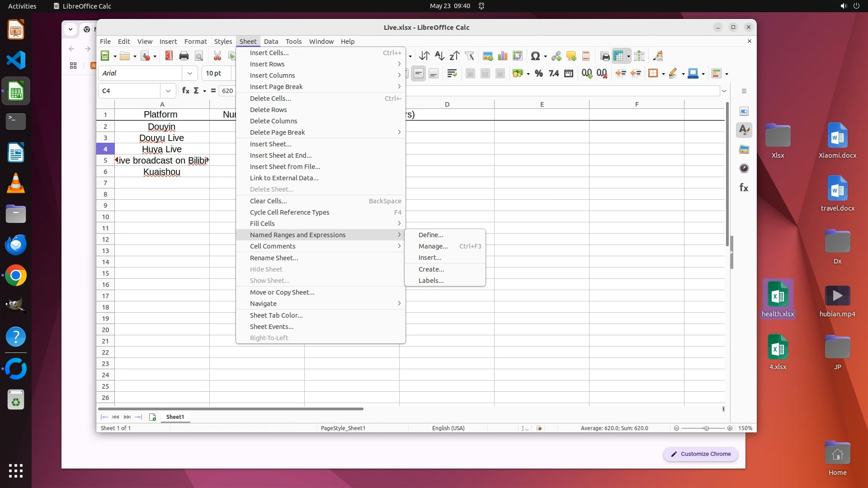Click the Add Decimal Place icon

587,74
